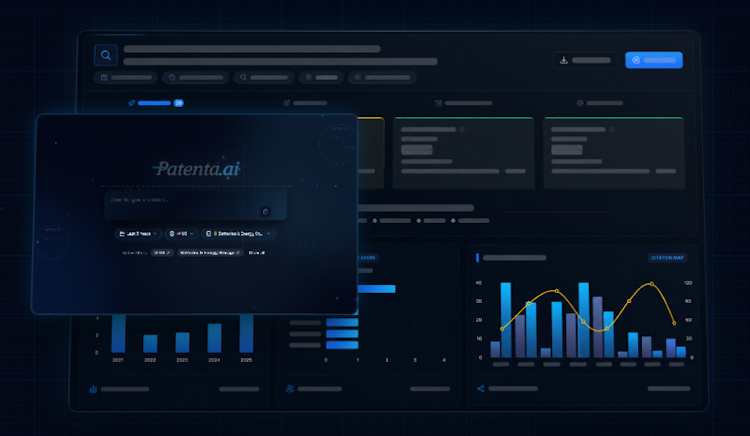The width and height of the screenshot is (750, 436).
Task: Focus the describe your invention field
Action: [196, 206]
